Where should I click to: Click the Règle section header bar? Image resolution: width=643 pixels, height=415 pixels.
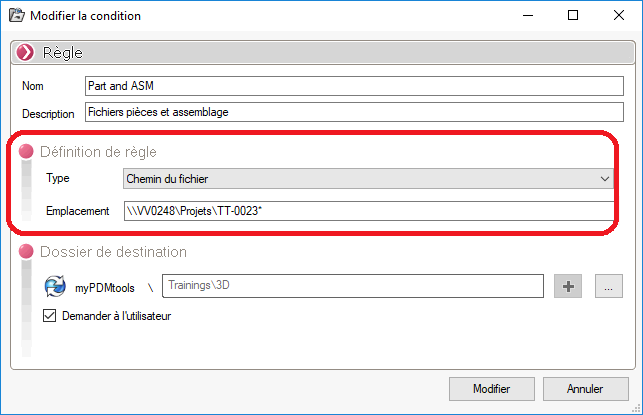[x=330, y=52]
